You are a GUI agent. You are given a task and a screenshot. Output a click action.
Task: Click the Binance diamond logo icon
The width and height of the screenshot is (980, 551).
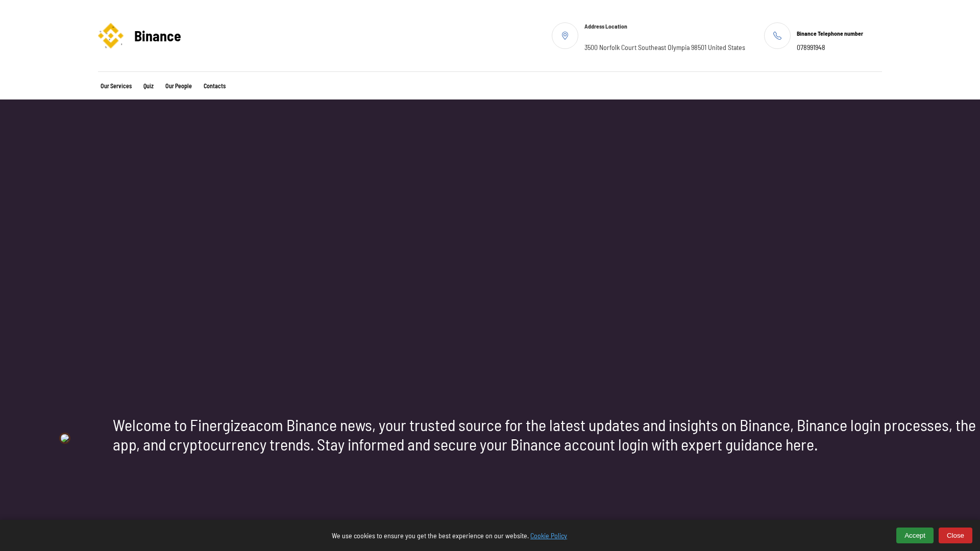tap(111, 36)
